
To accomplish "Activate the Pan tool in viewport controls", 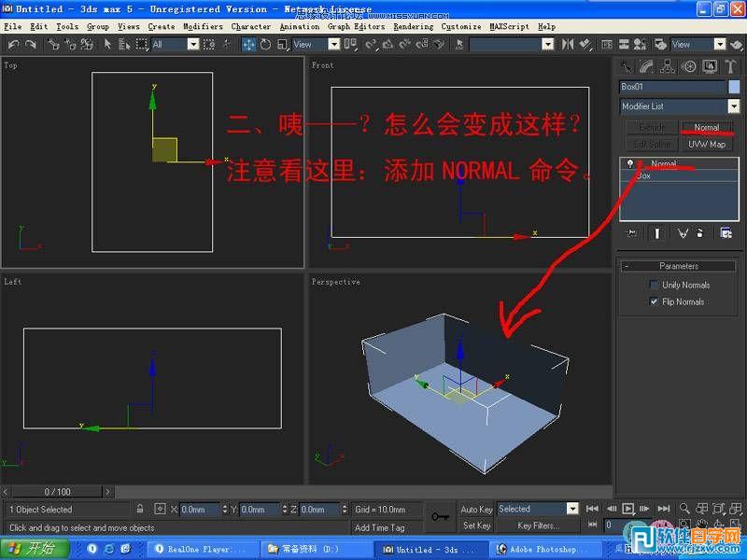I will coord(700,523).
